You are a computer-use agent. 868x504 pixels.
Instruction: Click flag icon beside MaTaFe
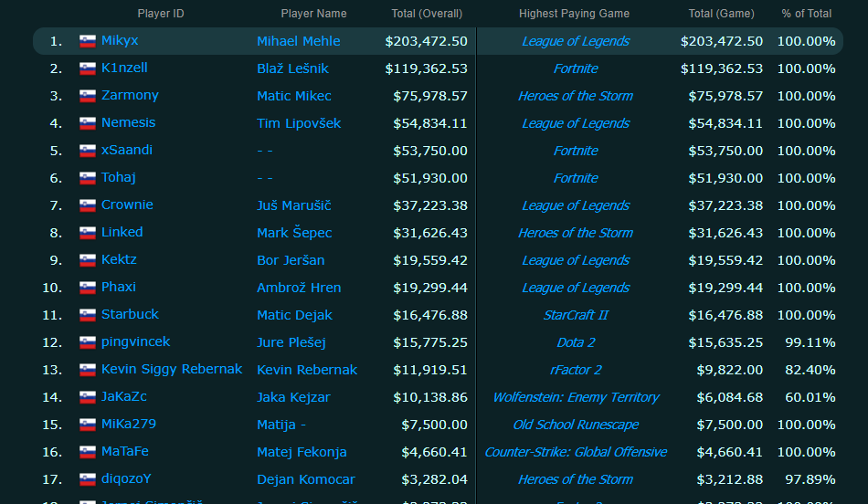[x=88, y=453]
